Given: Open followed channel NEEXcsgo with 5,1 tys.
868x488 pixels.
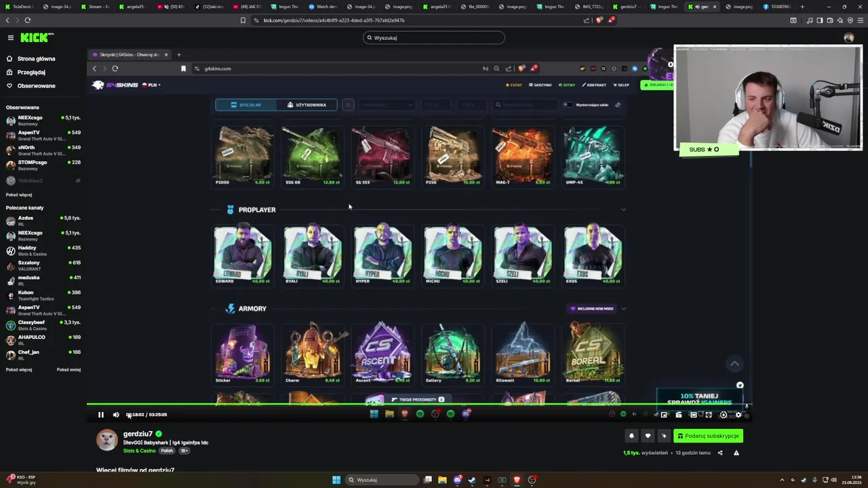Looking at the screenshot, I should tap(43, 121).
